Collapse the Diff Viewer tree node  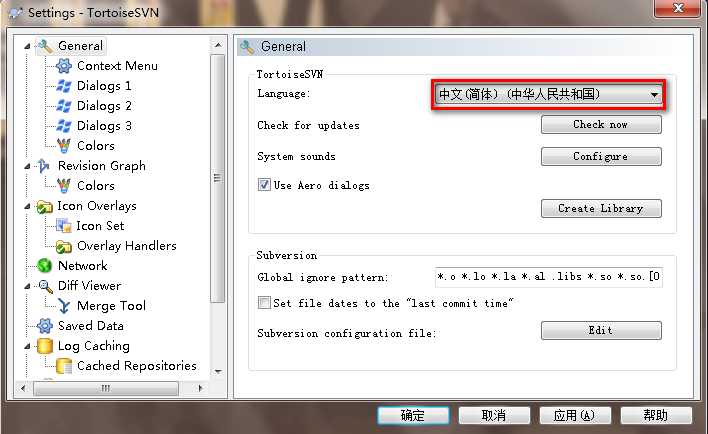[27, 286]
